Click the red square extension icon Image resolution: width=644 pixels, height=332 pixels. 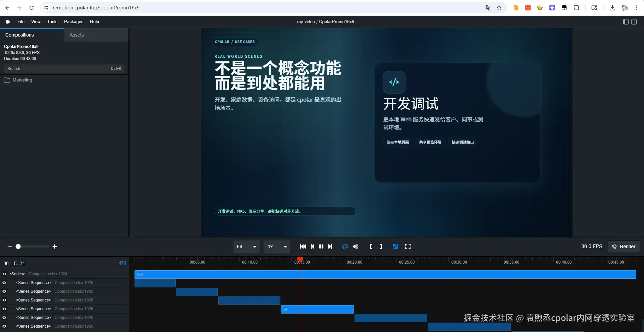[528, 8]
